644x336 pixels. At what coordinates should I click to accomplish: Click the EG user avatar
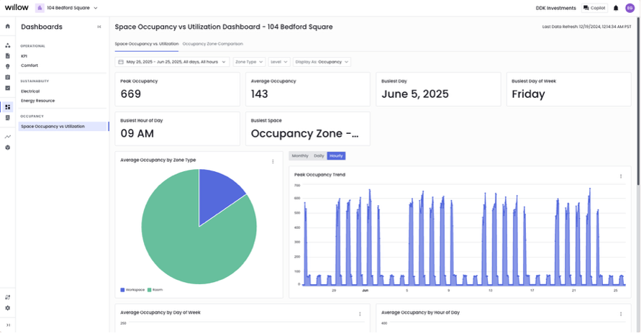click(630, 8)
